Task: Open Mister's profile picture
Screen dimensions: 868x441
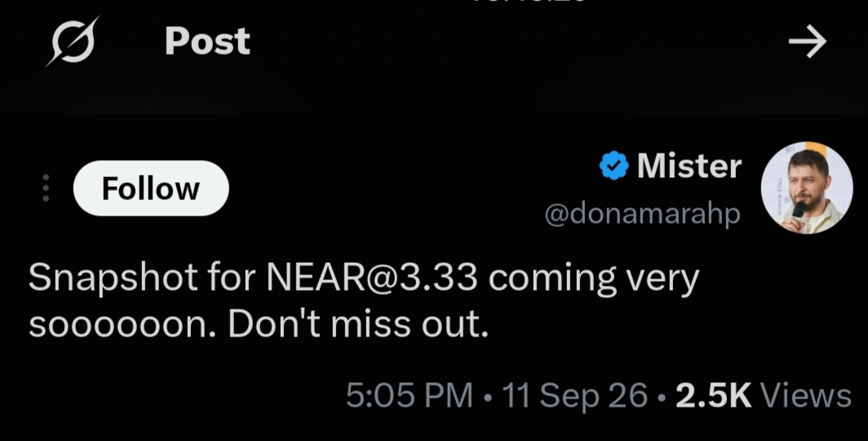Action: pos(807,188)
